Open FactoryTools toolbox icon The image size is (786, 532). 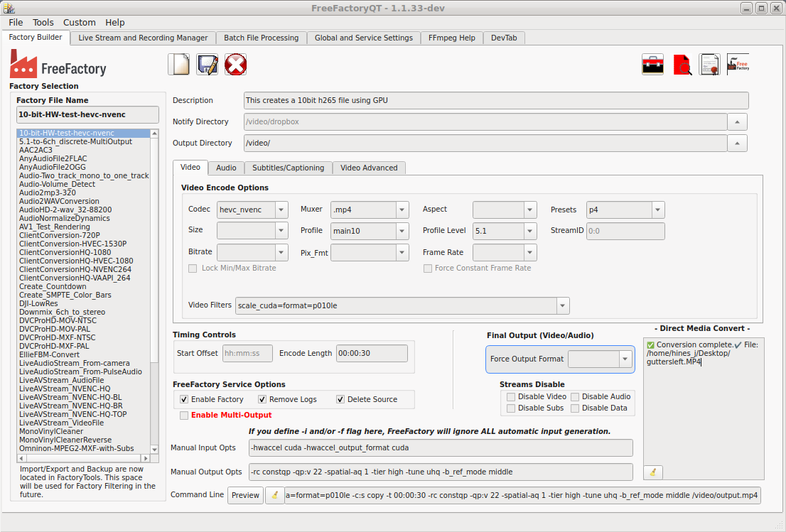652,64
